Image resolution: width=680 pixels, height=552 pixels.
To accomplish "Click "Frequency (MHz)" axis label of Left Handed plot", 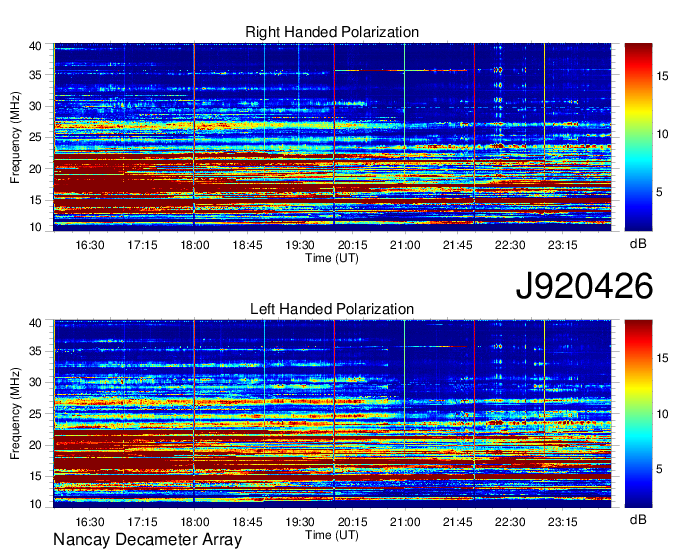I will tap(15, 414).
